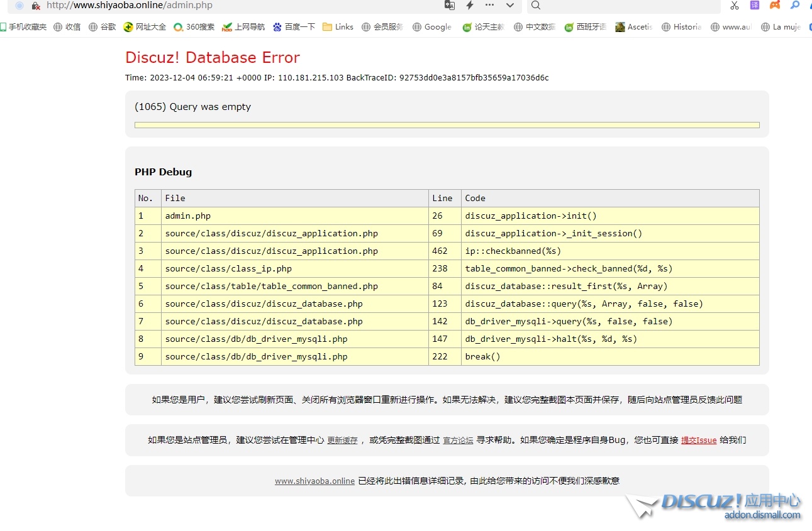Click the discuz_application->init() code cell
The height and width of the screenshot is (531, 812).
(610, 216)
